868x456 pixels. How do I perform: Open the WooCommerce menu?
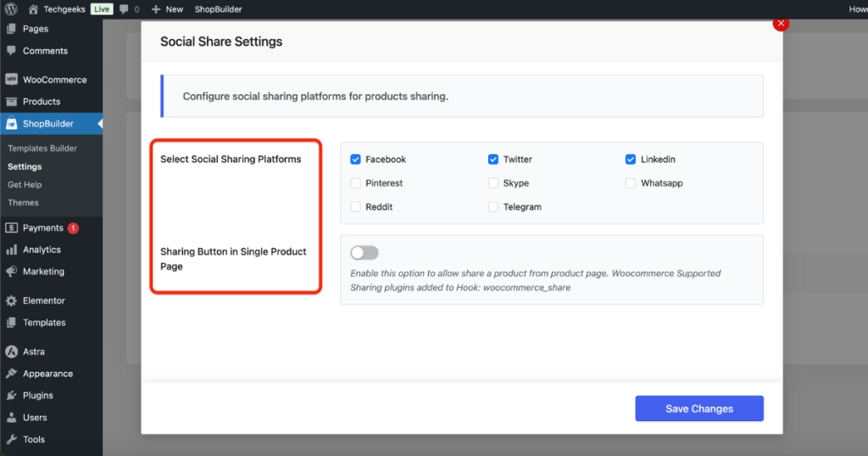51,79
